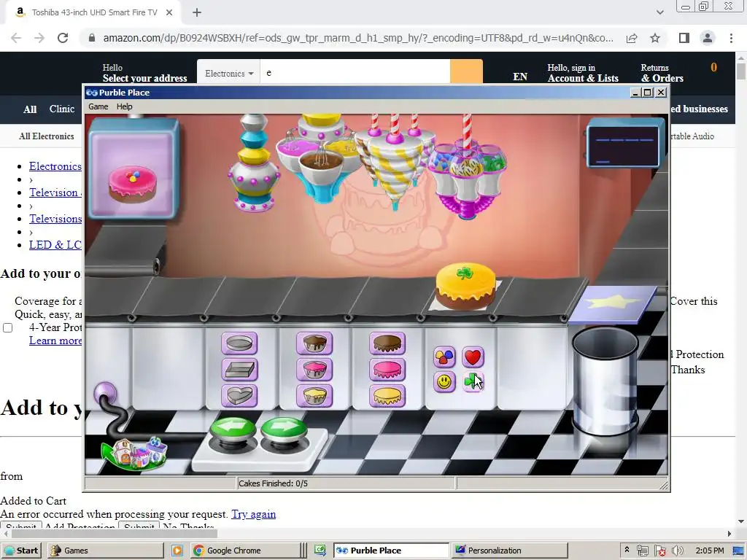
Task: Open the Clinic nav link
Action: [62, 109]
